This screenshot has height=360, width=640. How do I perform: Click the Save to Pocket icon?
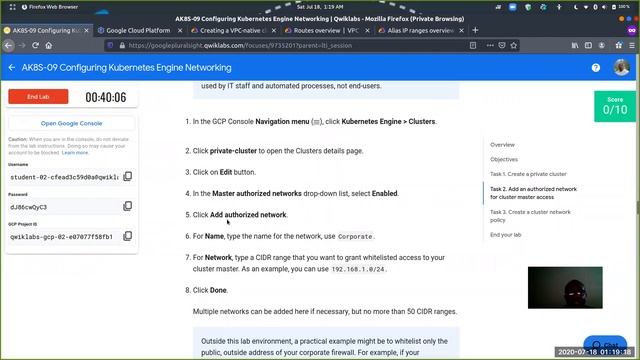coord(502,46)
